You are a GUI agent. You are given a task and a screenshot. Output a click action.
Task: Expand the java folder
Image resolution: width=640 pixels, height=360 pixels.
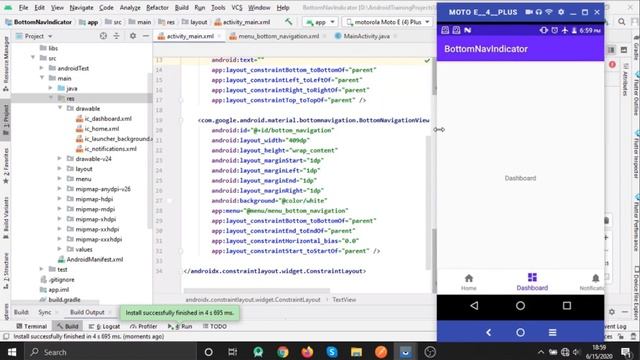pyautogui.click(x=51, y=88)
